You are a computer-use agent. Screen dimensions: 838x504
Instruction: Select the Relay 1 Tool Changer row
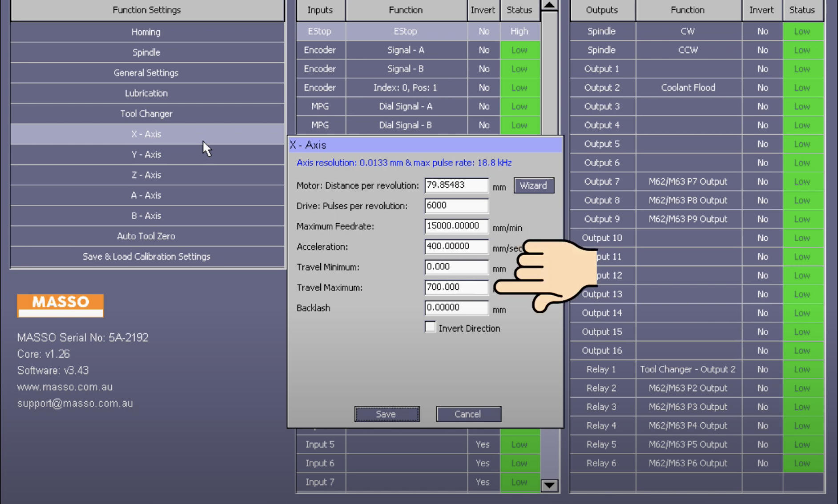point(687,369)
